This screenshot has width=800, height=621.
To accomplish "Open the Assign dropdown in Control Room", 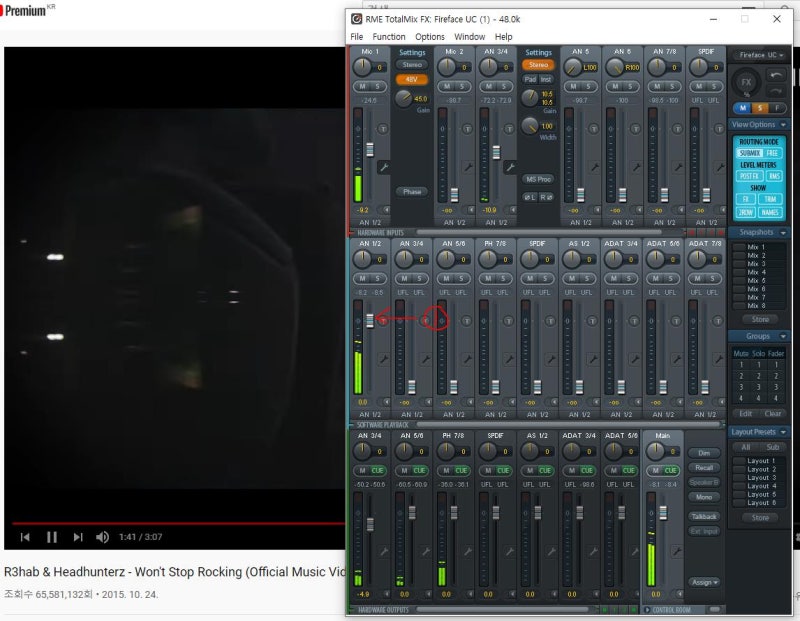I will click(705, 582).
